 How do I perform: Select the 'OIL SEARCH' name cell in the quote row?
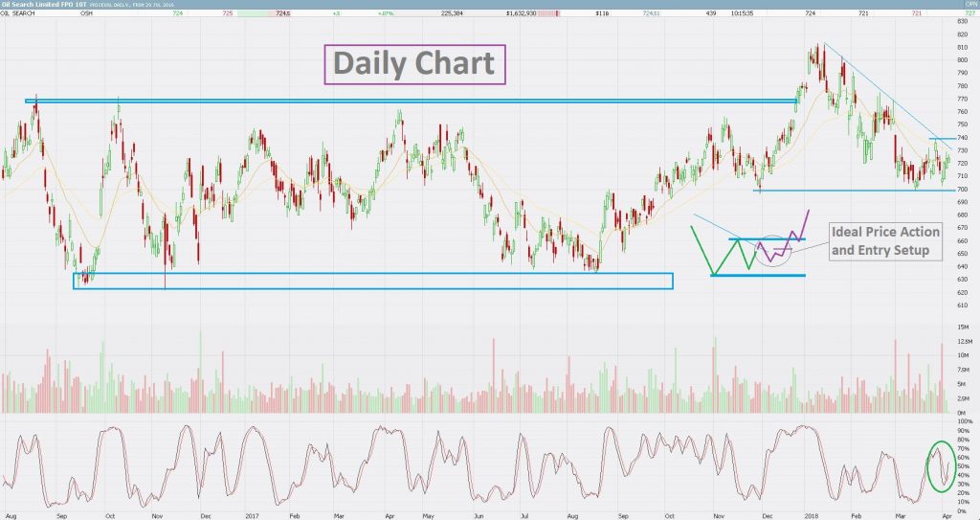click(18, 13)
